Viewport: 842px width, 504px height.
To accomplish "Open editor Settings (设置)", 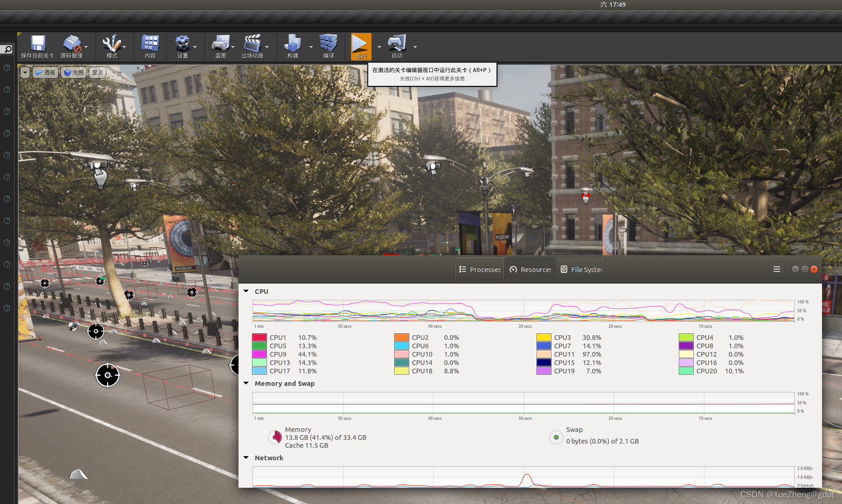I will [x=182, y=46].
